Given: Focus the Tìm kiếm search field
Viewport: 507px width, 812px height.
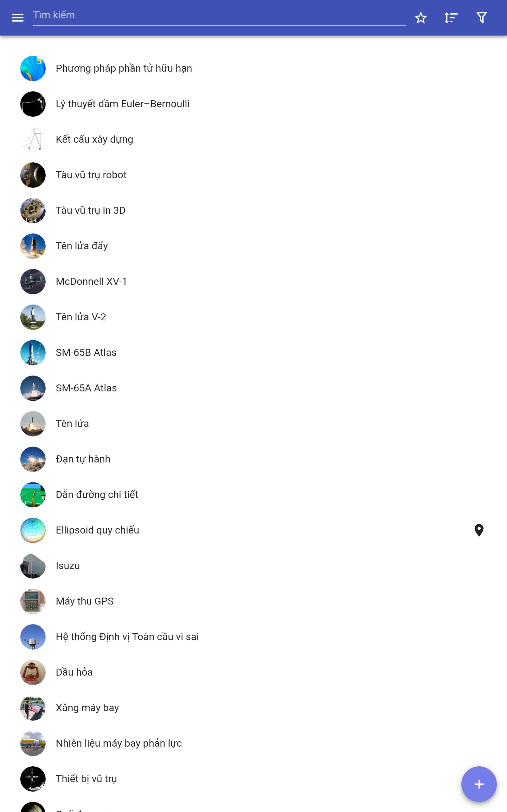Looking at the screenshot, I should [219, 16].
